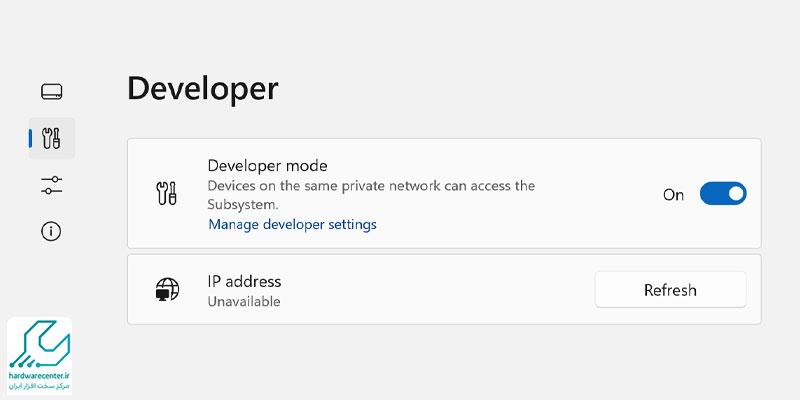Select the Unavailable IP status text
Image resolution: width=800 pixels, height=400 pixels.
pos(244,301)
